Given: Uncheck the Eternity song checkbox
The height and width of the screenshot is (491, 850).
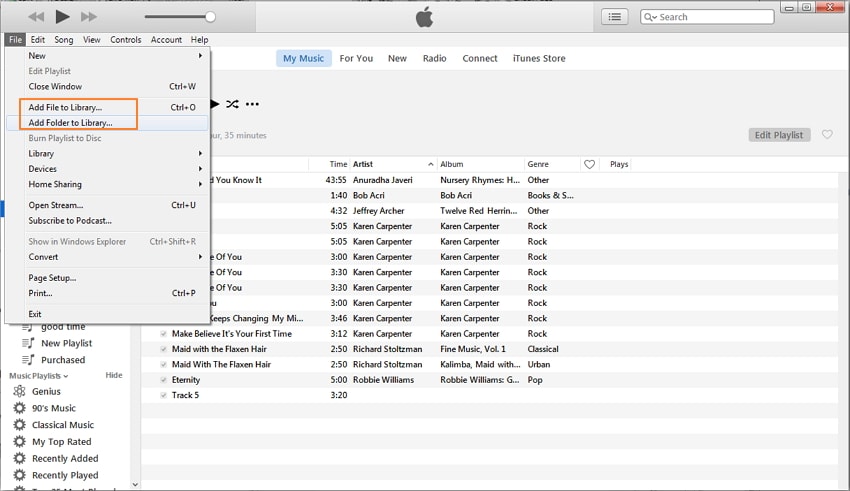Looking at the screenshot, I should tap(163, 380).
